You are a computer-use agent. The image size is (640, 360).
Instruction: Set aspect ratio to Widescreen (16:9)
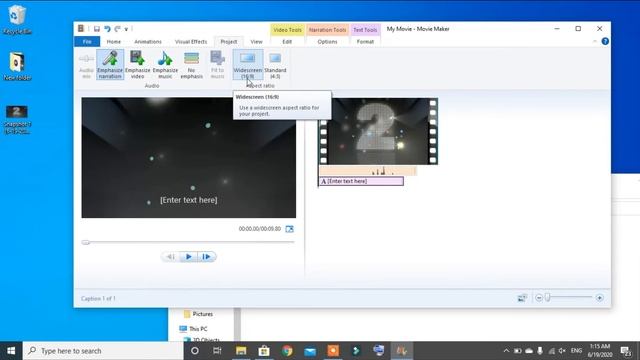(248, 64)
